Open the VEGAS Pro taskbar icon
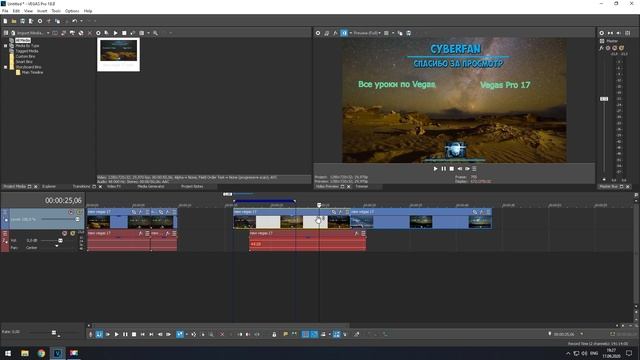The width and height of the screenshot is (640, 360). pyautogui.click(x=57, y=353)
